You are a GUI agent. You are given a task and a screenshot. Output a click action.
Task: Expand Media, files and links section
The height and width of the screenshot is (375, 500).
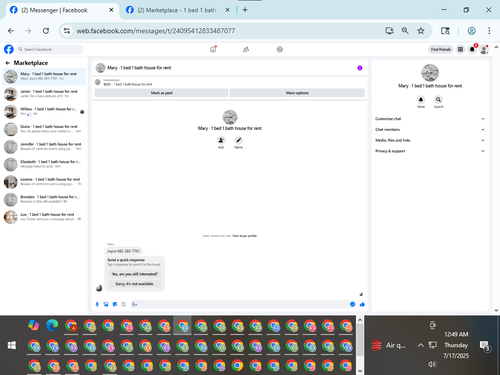[430, 140]
